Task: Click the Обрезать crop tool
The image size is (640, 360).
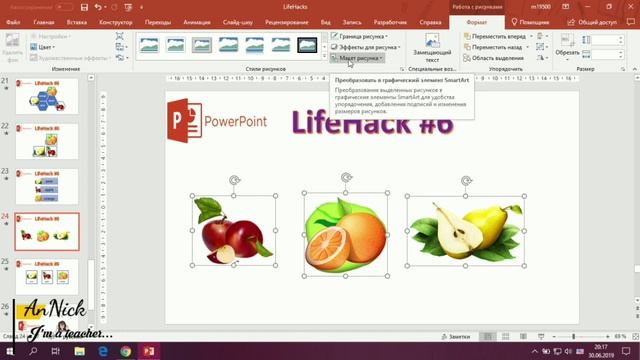Action: click(567, 47)
